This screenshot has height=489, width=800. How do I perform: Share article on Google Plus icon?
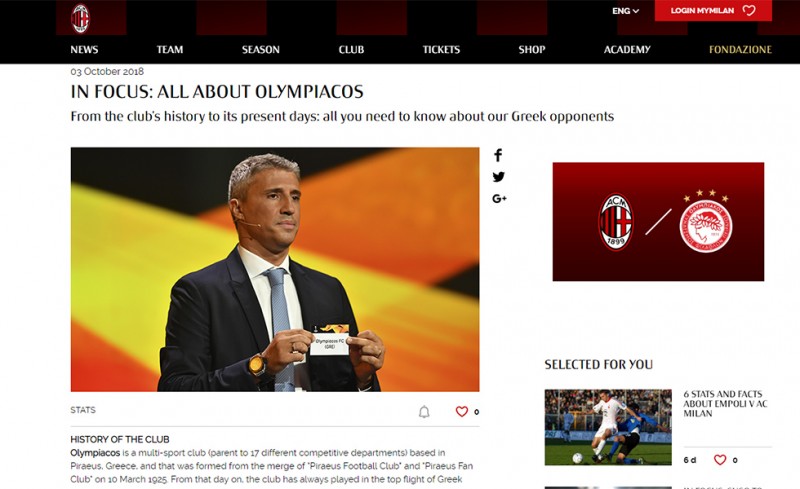click(499, 199)
